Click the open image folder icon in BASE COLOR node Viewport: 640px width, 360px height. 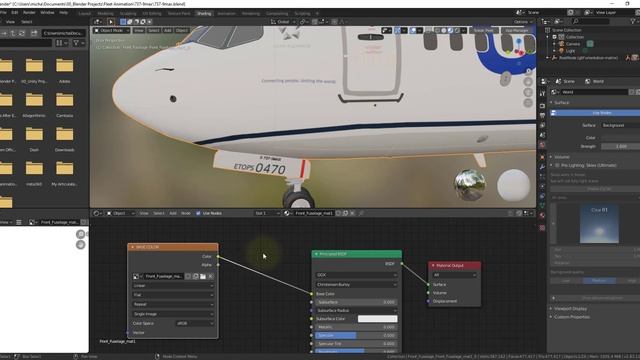(x=203, y=276)
